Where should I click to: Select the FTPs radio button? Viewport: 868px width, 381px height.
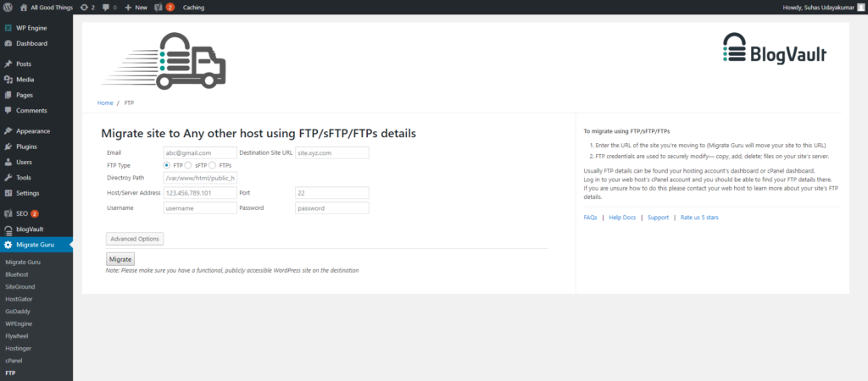(x=212, y=165)
